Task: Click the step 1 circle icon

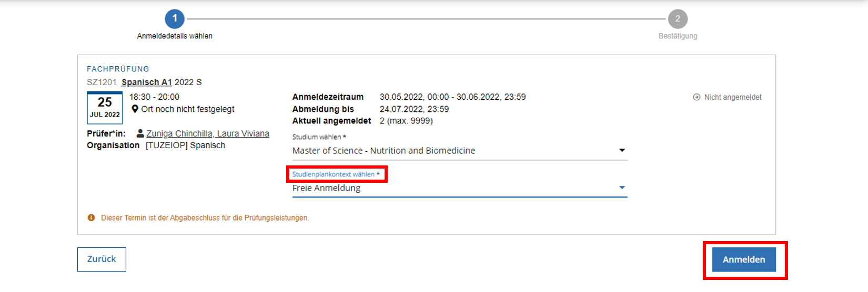Action: point(175,19)
